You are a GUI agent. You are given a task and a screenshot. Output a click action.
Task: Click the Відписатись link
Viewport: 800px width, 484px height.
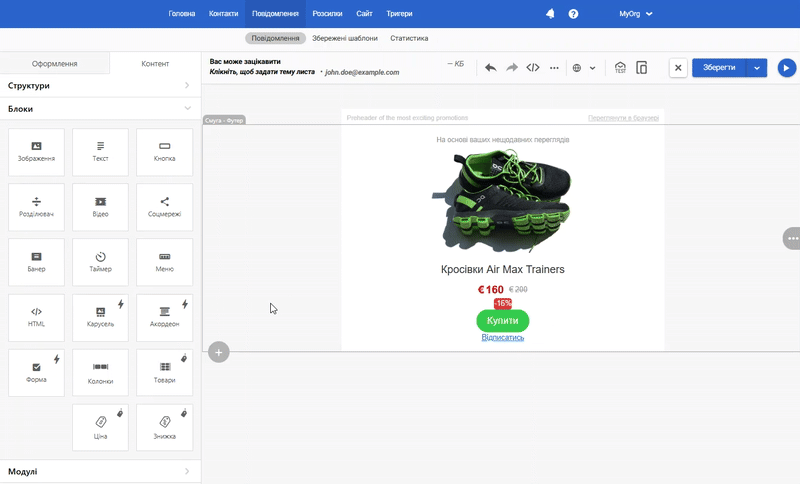[x=503, y=338]
